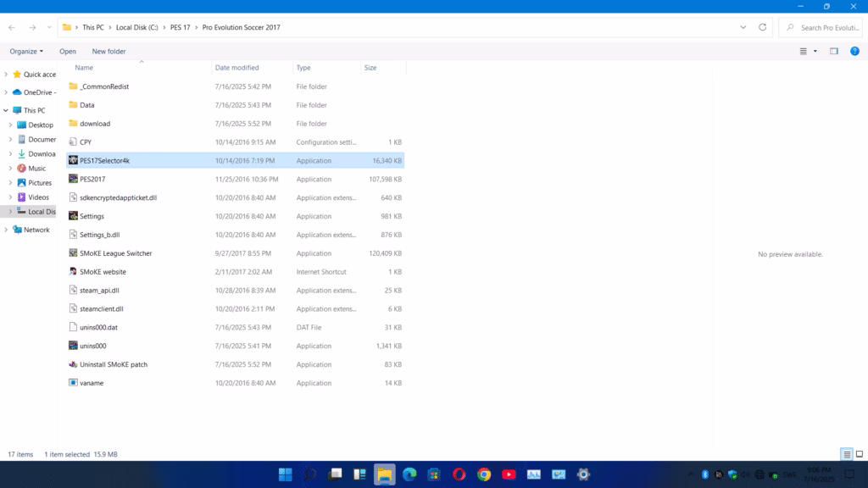This screenshot has height=488, width=868.
Task: Open the Windows Start menu
Action: pos(286,474)
